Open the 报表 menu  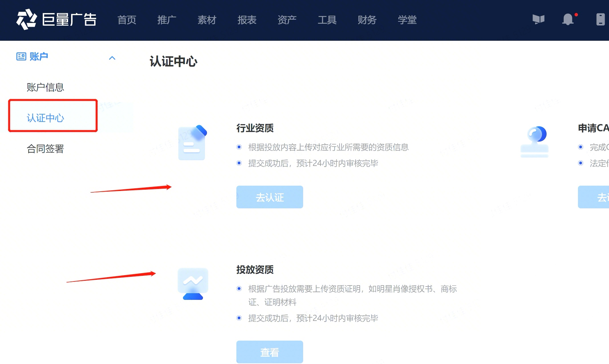(247, 20)
